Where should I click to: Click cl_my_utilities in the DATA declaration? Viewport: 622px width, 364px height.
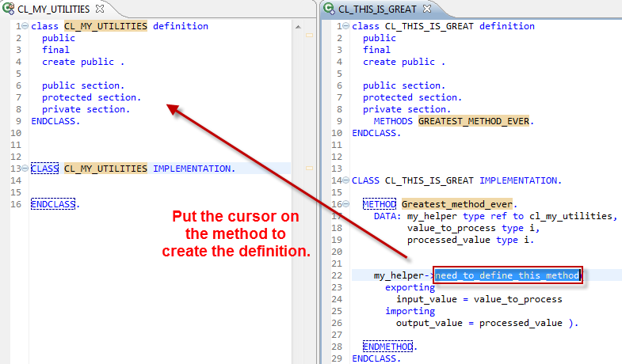pos(570,216)
